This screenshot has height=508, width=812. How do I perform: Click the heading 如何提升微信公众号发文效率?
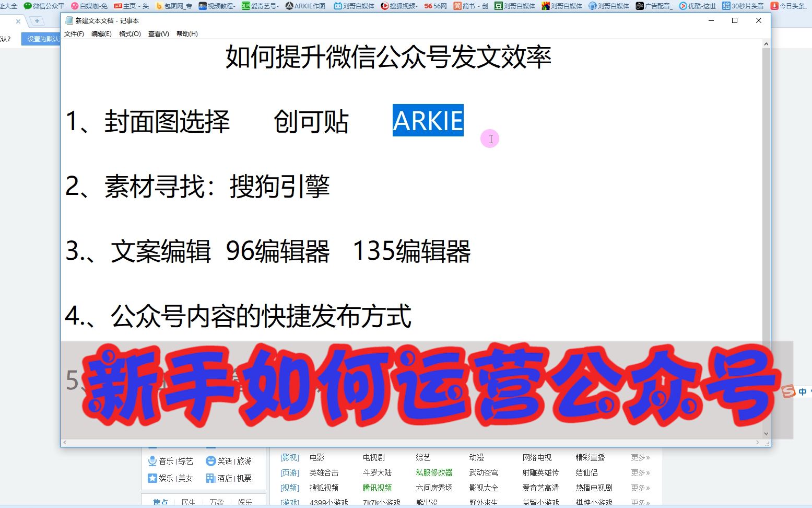388,57
